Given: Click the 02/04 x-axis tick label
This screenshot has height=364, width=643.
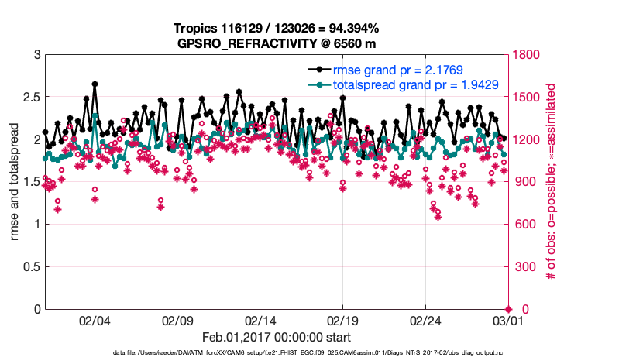Looking at the screenshot, I should coord(95,320).
